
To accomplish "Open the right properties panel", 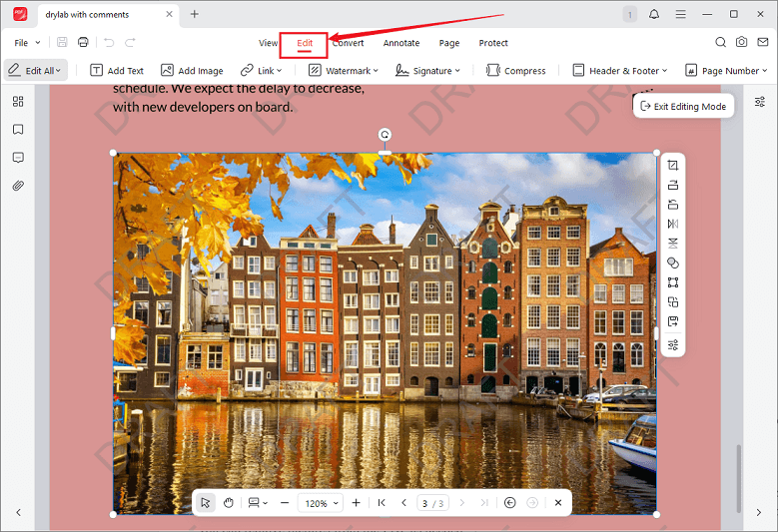I will [x=760, y=102].
